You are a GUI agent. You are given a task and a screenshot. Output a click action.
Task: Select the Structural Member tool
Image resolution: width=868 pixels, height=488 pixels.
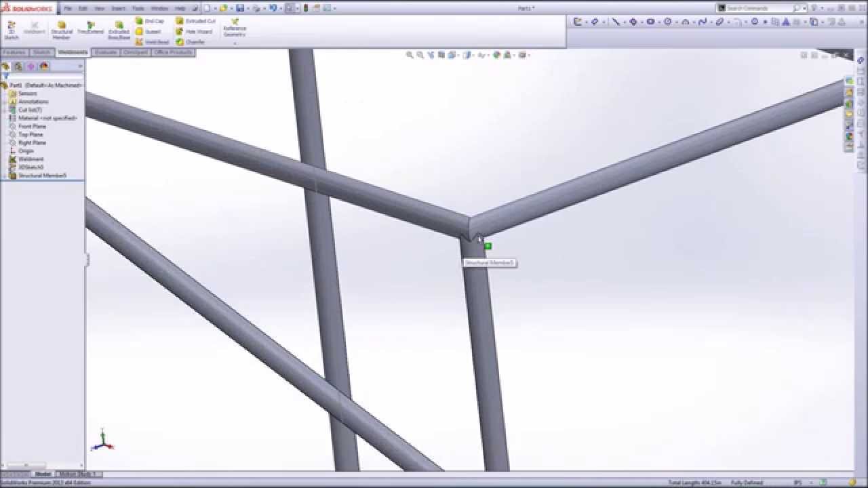coord(62,28)
